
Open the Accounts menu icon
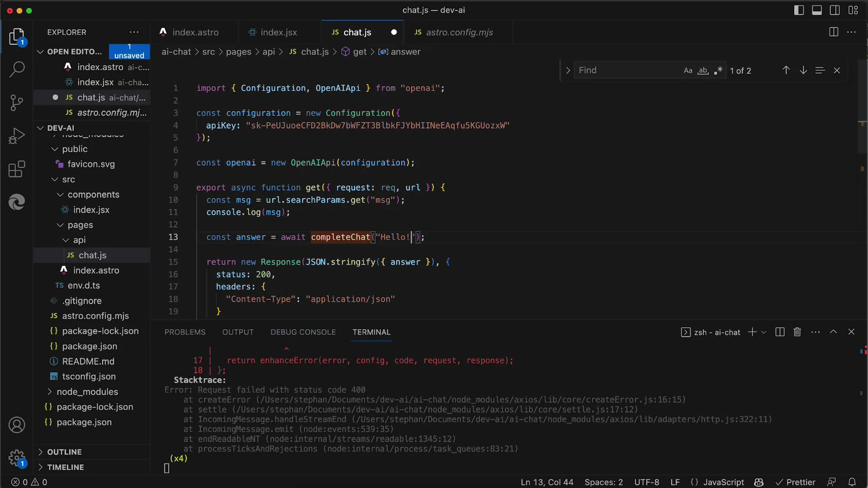coord(17,425)
